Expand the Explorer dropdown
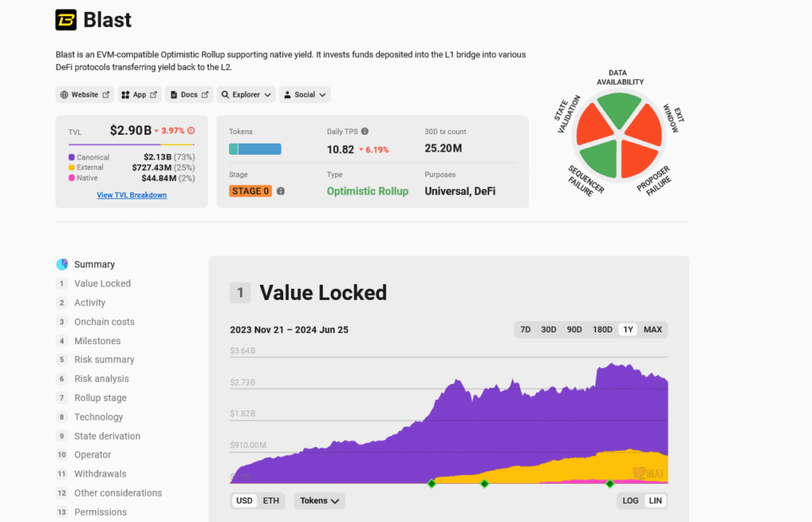Screen dimensions: 812x522 [x=247, y=94]
